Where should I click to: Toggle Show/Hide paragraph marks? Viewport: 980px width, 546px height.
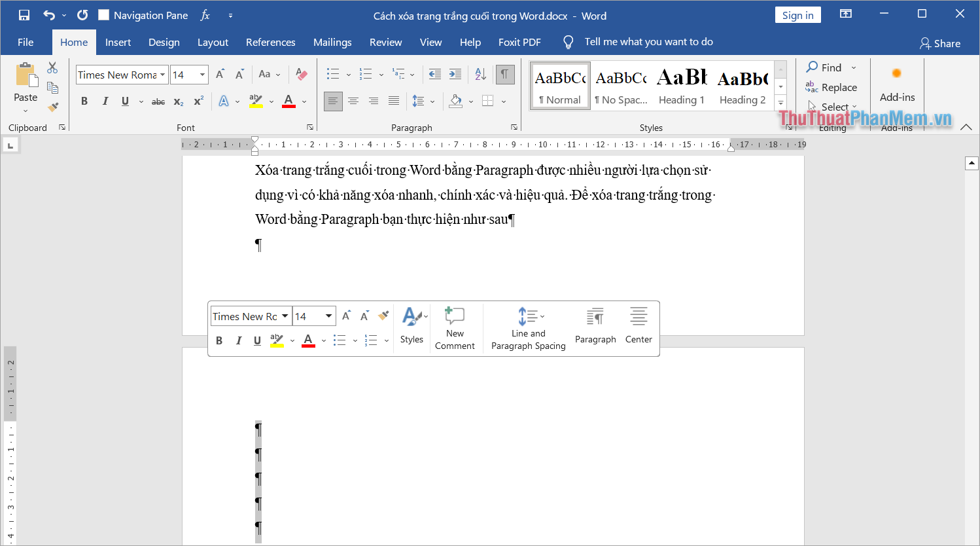(504, 75)
